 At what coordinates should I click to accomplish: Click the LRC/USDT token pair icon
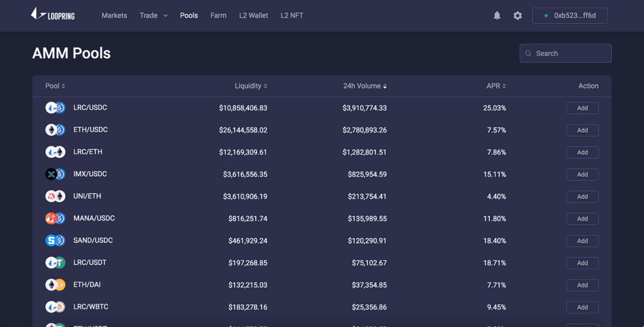[55, 262]
